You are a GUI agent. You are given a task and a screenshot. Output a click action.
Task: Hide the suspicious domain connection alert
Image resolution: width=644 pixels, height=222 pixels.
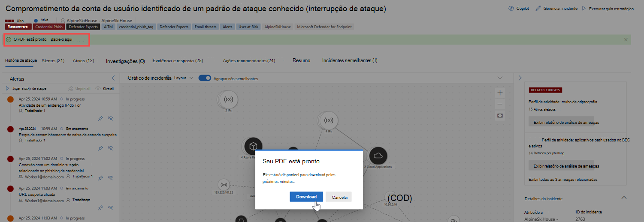(x=111, y=178)
